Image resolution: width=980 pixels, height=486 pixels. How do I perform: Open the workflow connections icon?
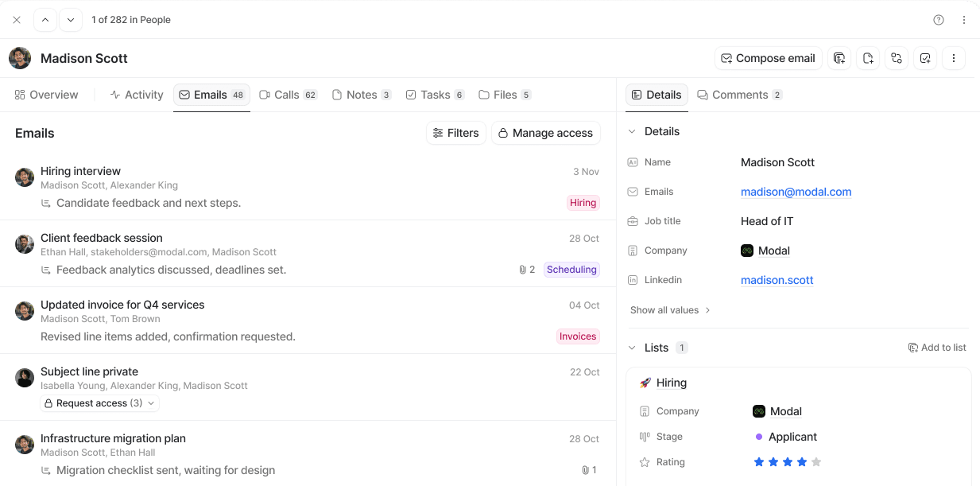pyautogui.click(x=897, y=58)
